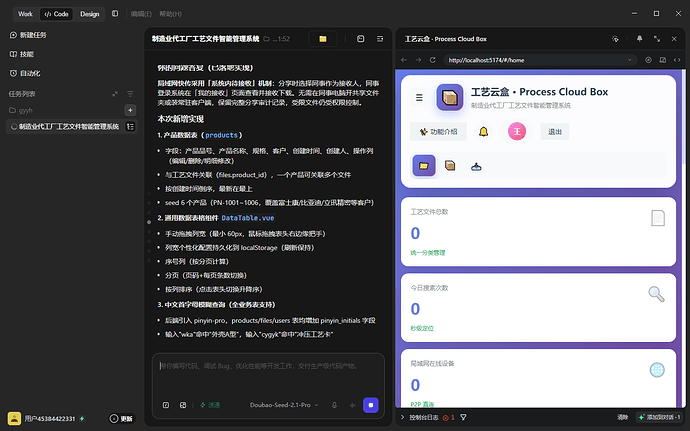The height and width of the screenshot is (431, 690).
Task: Expand the 控制台日志 console chevron
Action: [x=402, y=417]
